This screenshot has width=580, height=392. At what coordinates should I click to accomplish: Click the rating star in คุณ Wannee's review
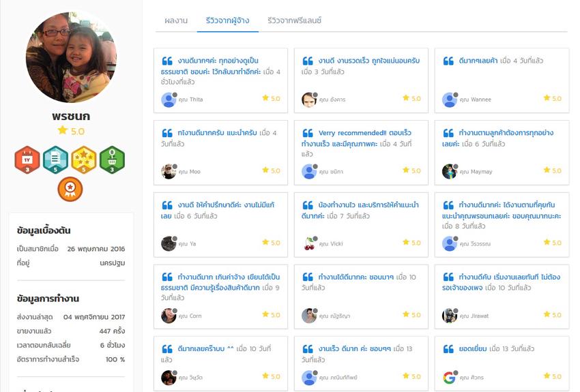click(x=547, y=98)
